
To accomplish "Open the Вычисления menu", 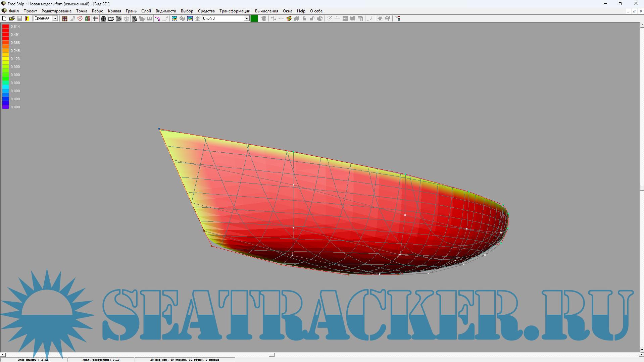I will pos(266,11).
